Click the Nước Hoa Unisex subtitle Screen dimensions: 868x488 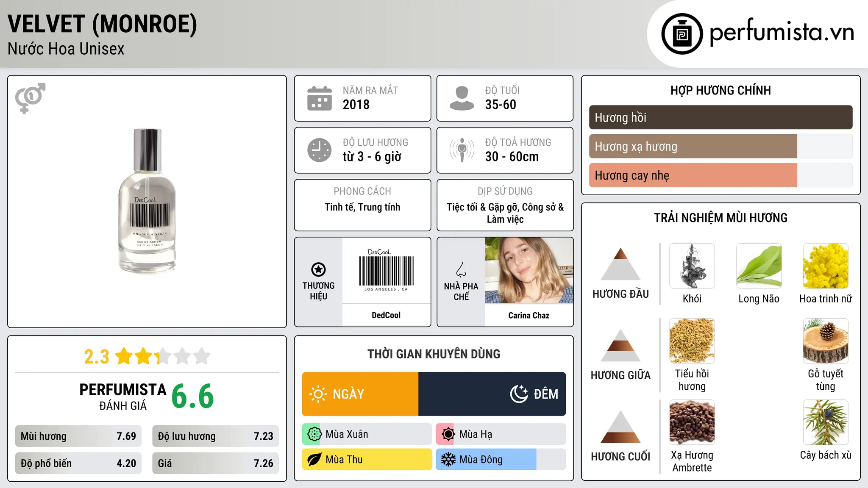click(x=66, y=49)
